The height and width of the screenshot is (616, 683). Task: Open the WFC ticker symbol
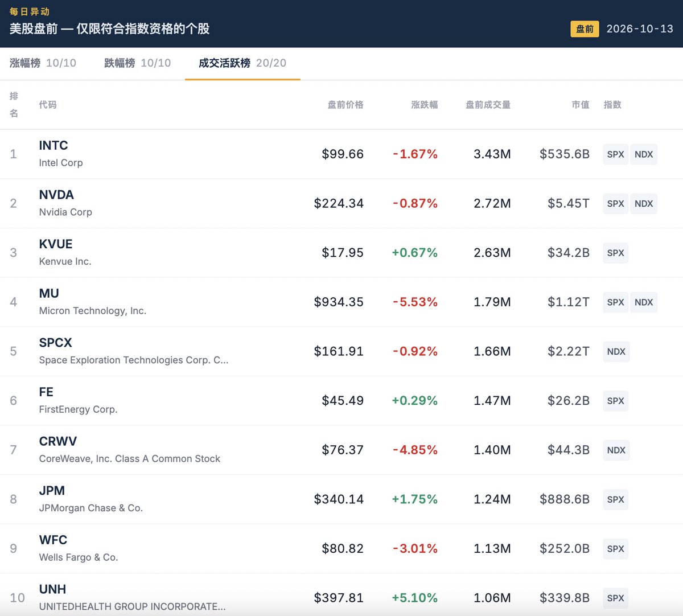point(53,540)
